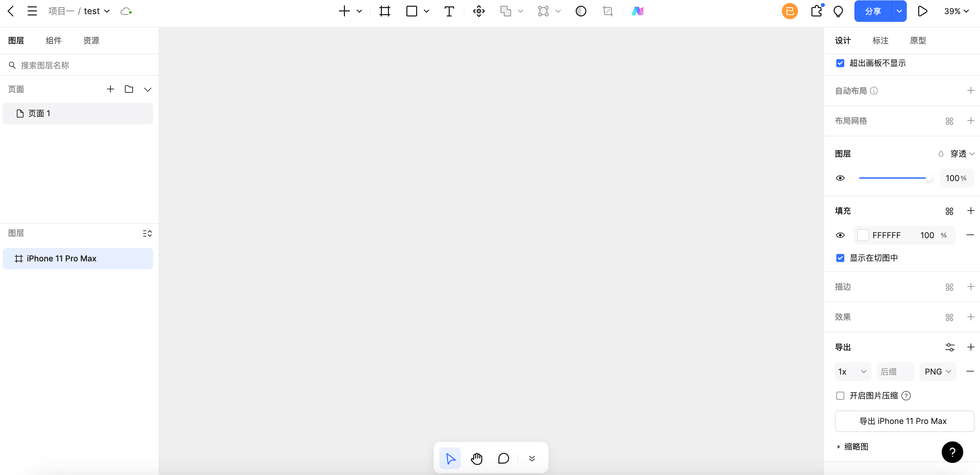The height and width of the screenshot is (475, 980).
Task: Open the 穿透 blend mode dropdown
Action: (962, 154)
